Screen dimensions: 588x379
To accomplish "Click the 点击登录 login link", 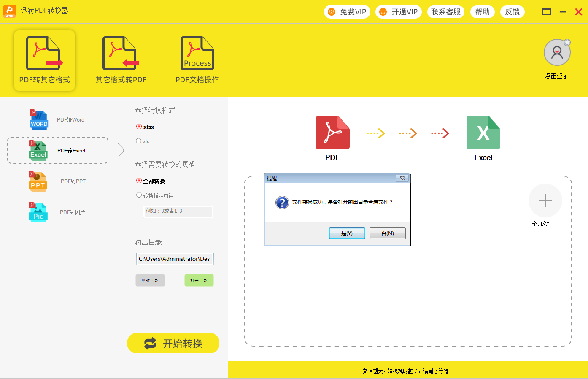I will pos(557,76).
